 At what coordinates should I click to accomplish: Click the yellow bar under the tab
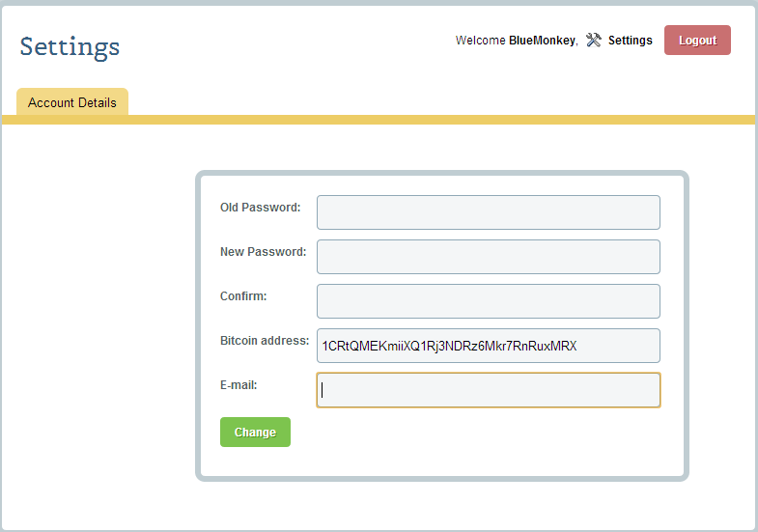(379, 120)
